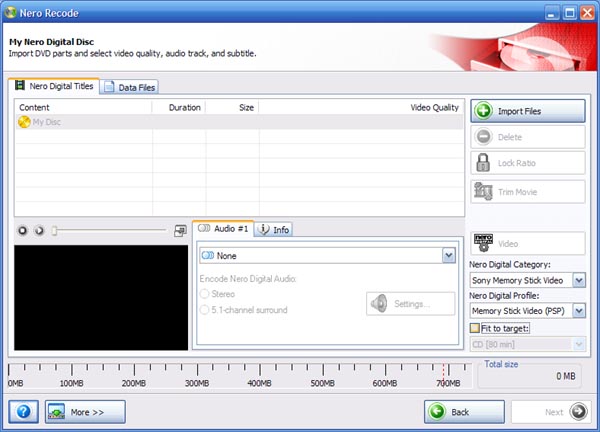Image resolution: width=600 pixels, height=432 pixels.
Task: Open help with the question mark button
Action: click(23, 412)
